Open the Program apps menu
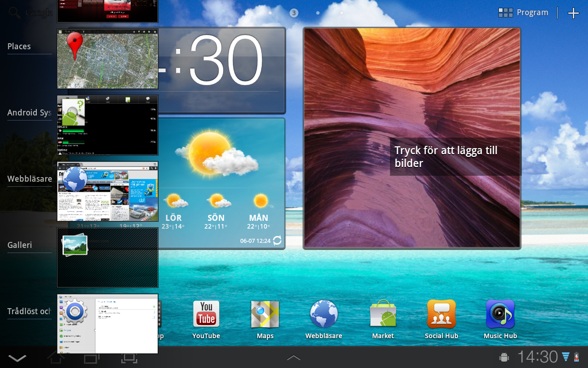The width and height of the screenshot is (588, 368). click(x=524, y=13)
